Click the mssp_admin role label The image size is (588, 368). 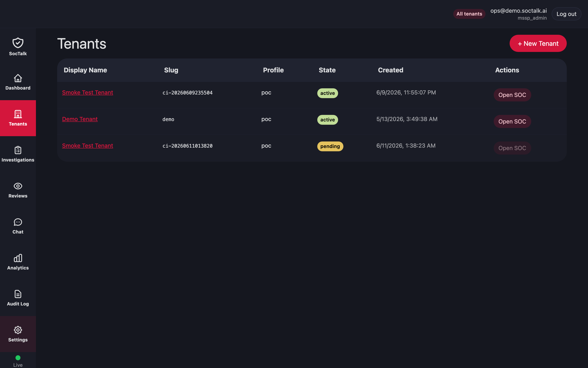(x=532, y=18)
